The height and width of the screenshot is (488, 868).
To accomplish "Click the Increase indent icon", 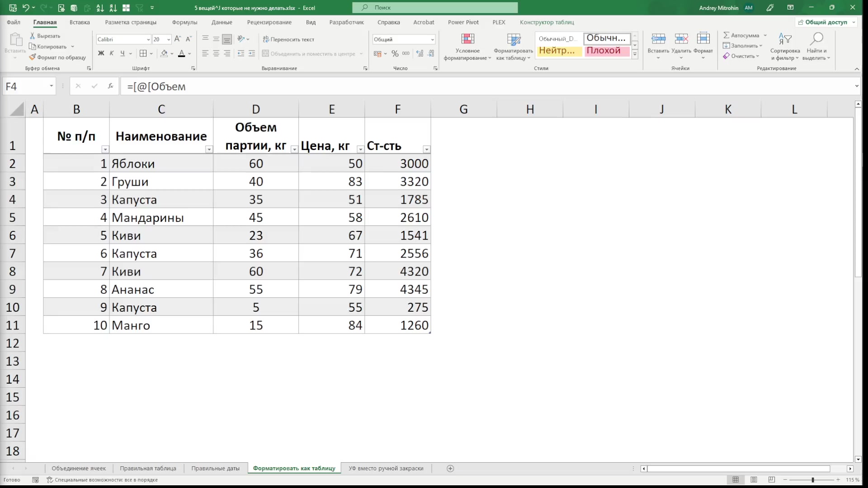I will (252, 53).
